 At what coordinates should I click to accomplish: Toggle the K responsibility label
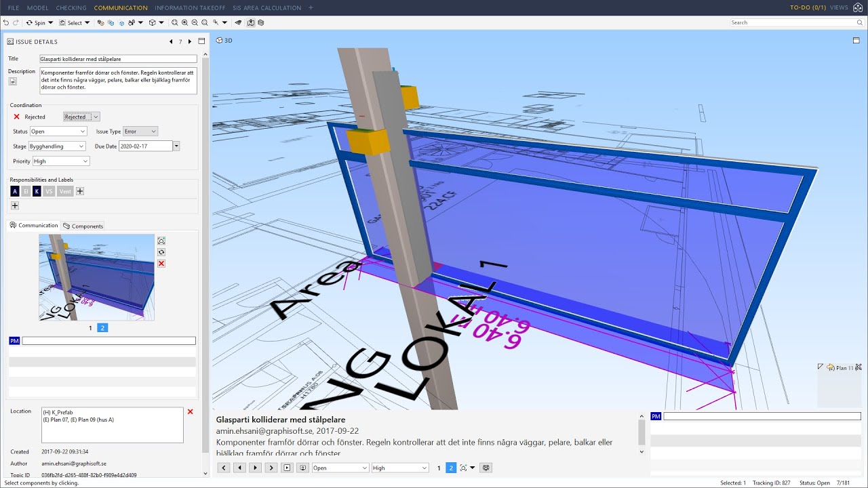click(x=37, y=191)
